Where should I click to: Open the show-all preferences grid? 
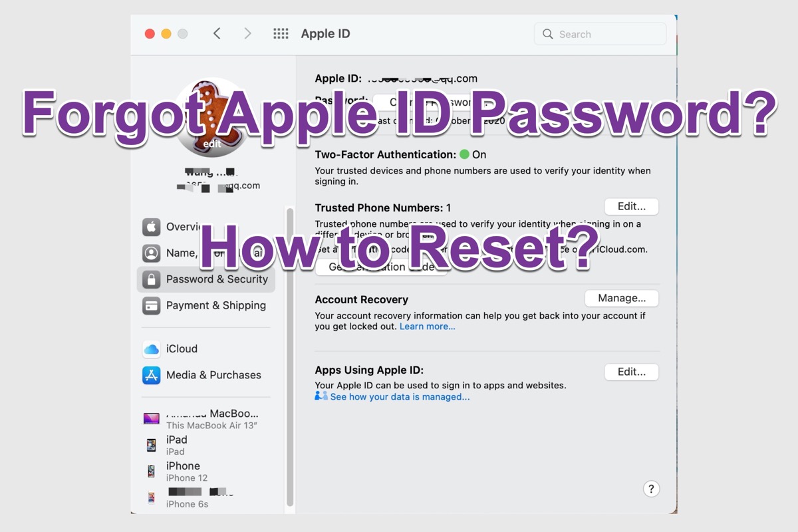(x=281, y=34)
